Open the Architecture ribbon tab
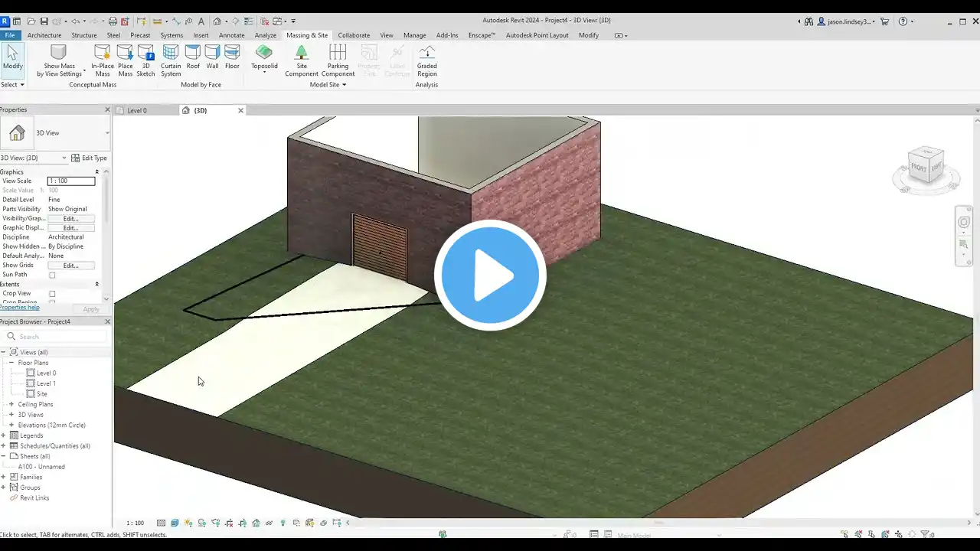Image resolution: width=980 pixels, height=551 pixels. (44, 35)
